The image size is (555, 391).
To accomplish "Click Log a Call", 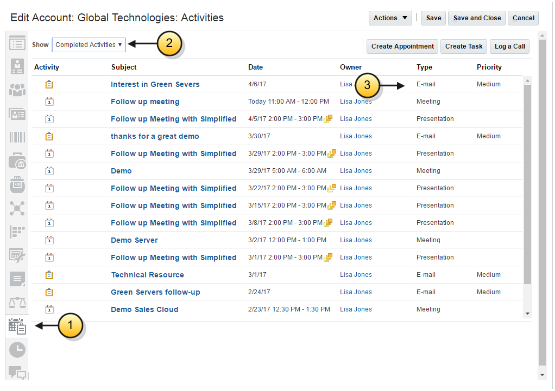I will click(x=510, y=46).
